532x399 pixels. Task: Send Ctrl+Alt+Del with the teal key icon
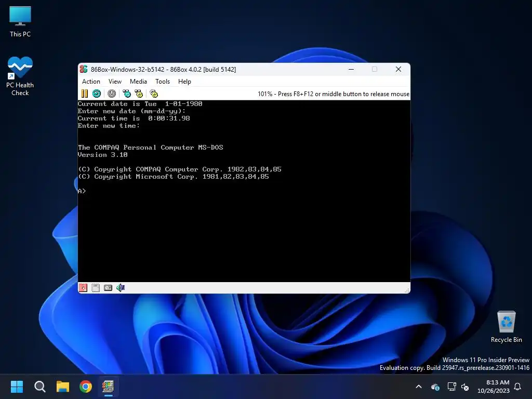click(127, 94)
